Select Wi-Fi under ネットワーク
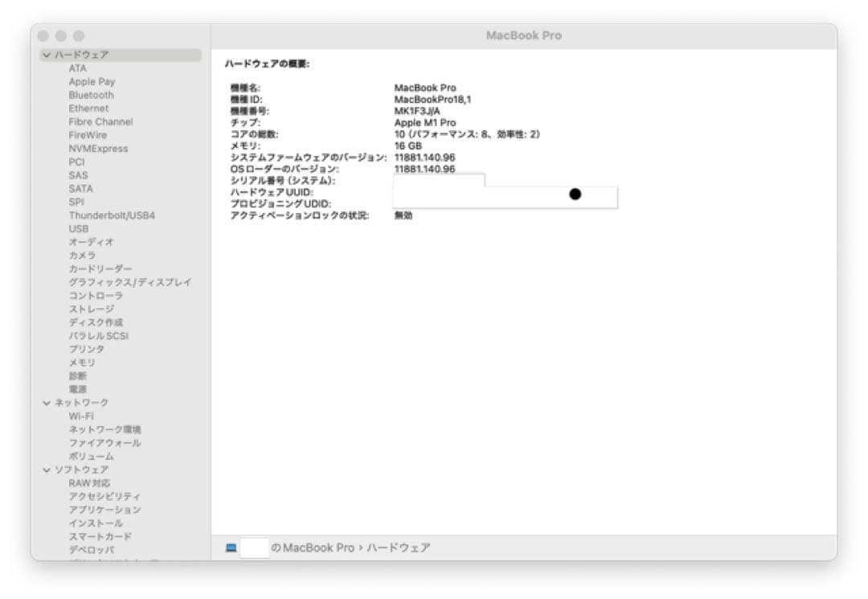Screen dimensions: 868x599 pos(83,416)
